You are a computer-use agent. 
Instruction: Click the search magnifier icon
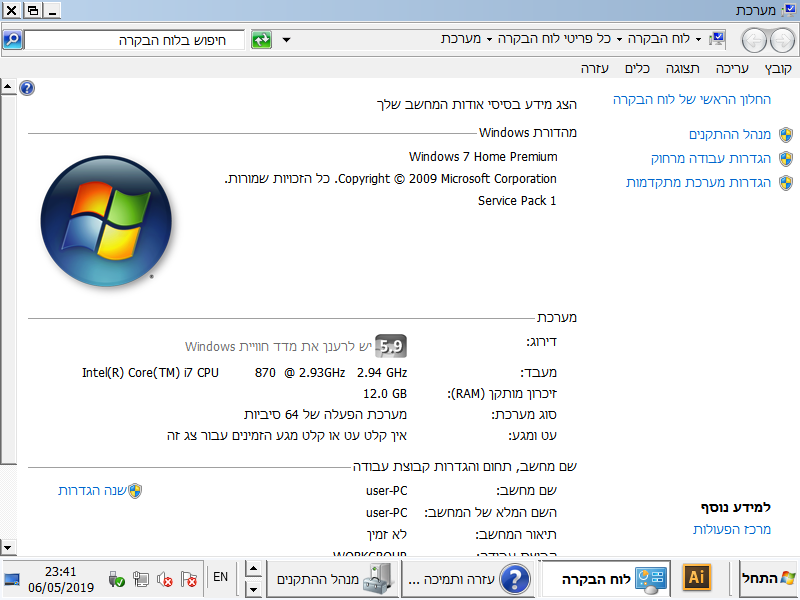tap(12, 39)
